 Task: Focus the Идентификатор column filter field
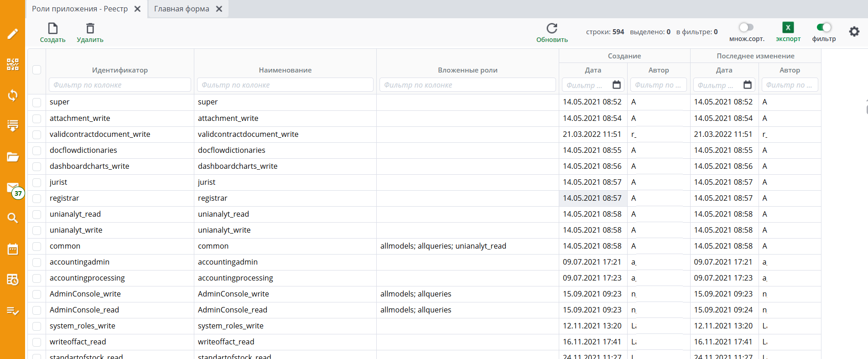120,85
